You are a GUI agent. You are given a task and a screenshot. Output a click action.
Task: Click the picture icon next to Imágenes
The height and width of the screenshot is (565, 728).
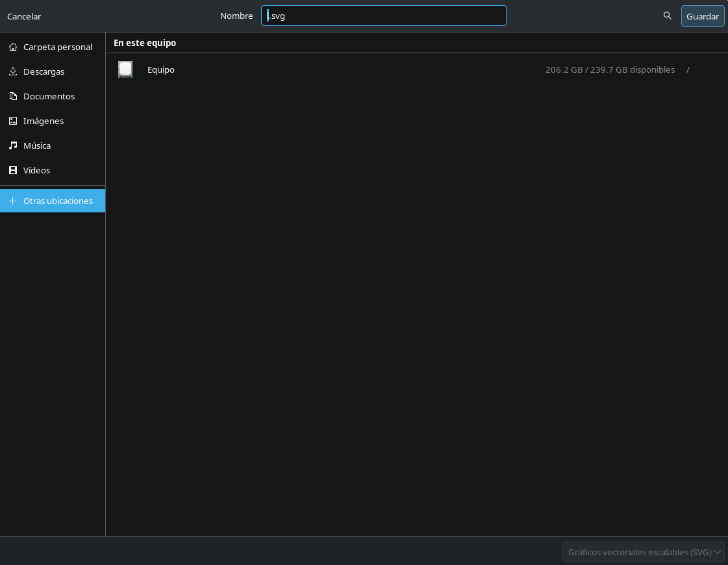point(13,121)
